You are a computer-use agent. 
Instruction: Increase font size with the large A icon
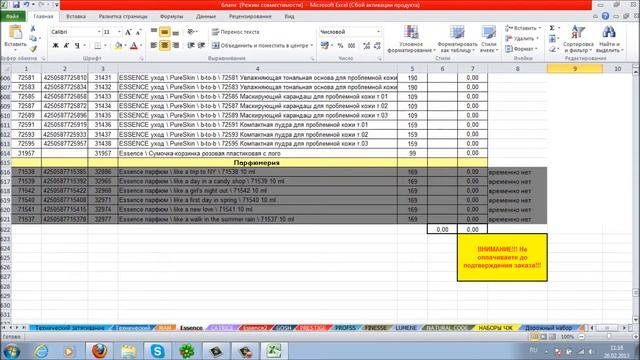[x=128, y=32]
